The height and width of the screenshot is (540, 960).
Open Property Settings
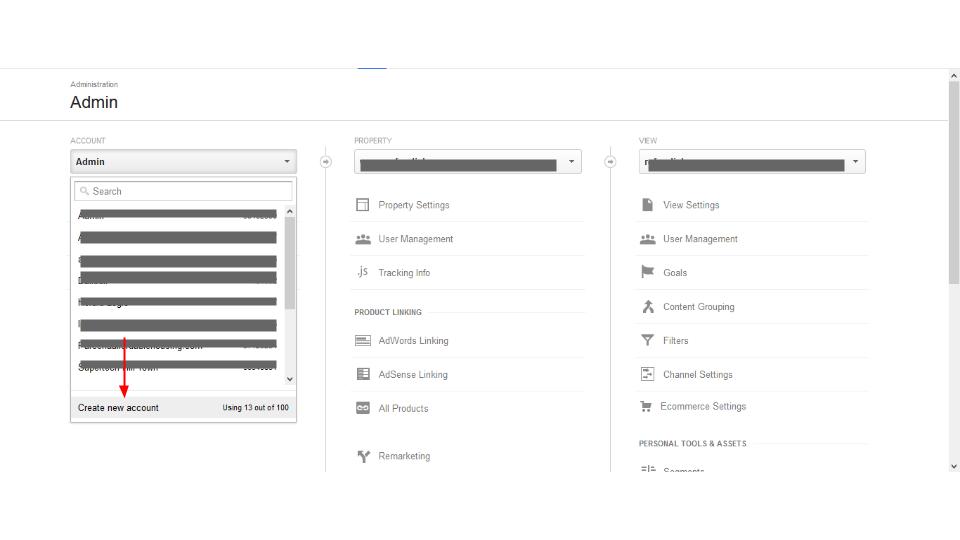point(414,205)
